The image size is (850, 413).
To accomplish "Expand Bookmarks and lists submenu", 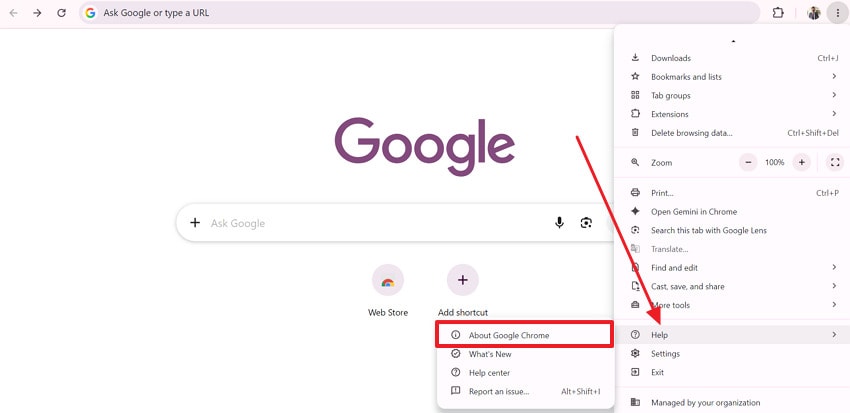I will tap(733, 77).
